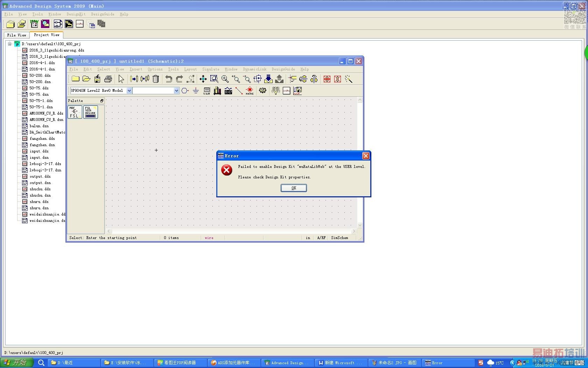The image size is (588, 368).
Task: Click the new data display icon in Main toolbar
Action: pyautogui.click(x=80, y=24)
